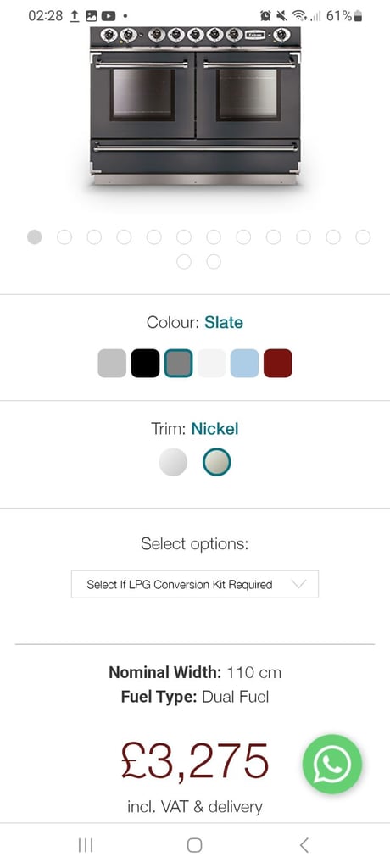This screenshot has height=868, width=390.
Task: Choose the black colour swatch
Action: click(145, 363)
